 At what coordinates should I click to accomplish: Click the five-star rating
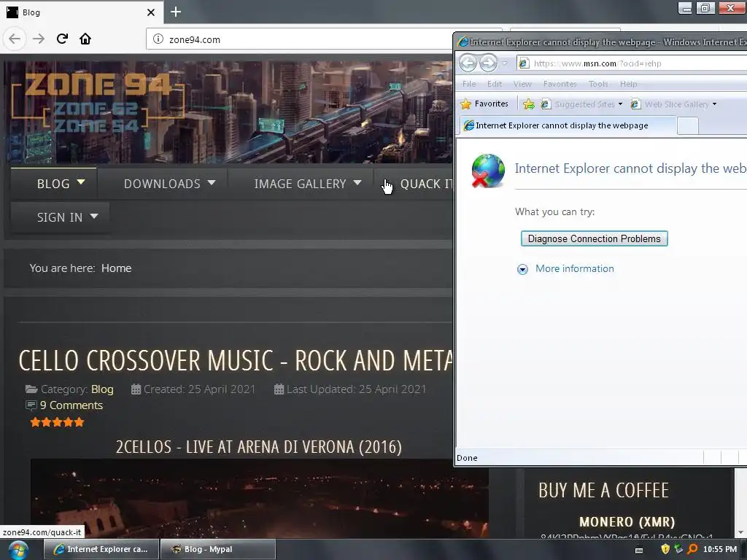(57, 422)
